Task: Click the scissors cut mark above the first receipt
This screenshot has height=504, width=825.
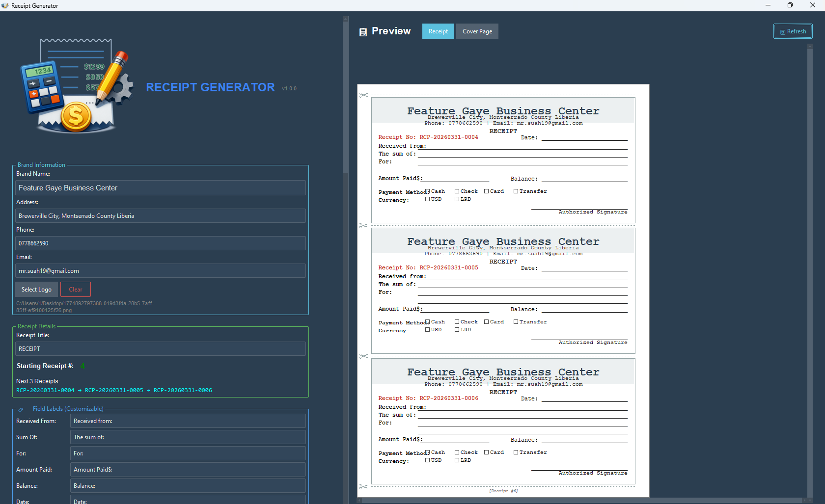Action: [363, 95]
